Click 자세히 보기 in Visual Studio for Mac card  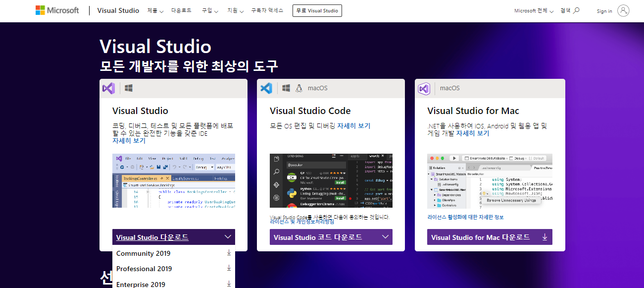click(x=473, y=133)
